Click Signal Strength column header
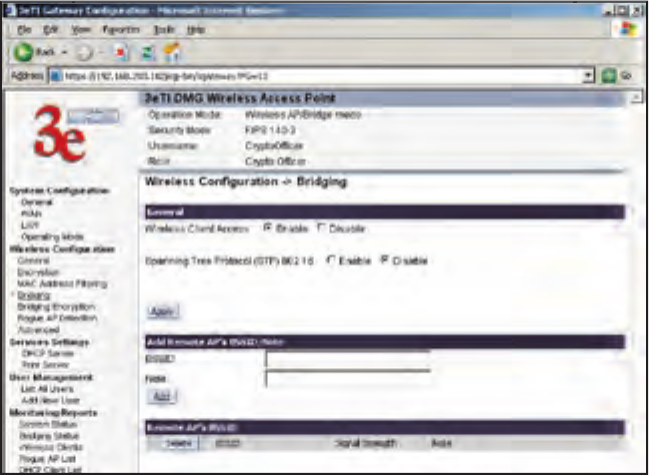The height and width of the screenshot is (475, 649). click(x=365, y=443)
